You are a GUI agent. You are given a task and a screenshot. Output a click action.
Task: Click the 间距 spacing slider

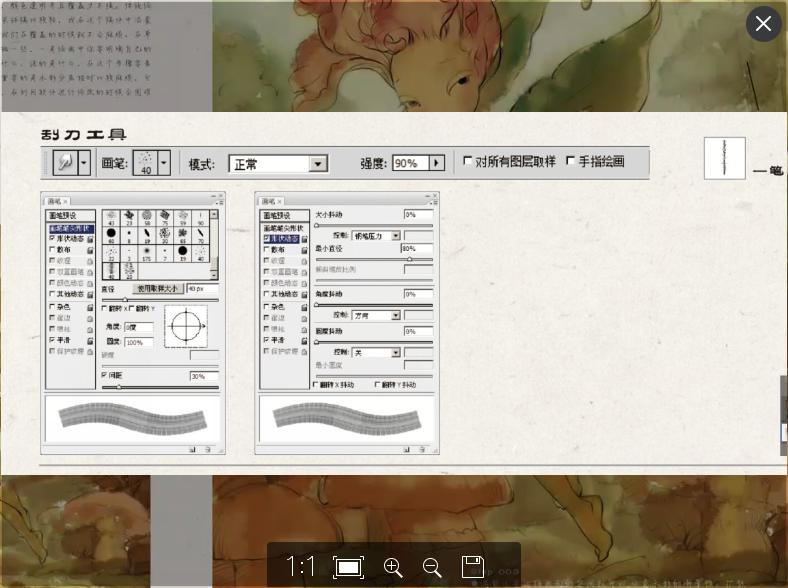pyautogui.click(x=160, y=387)
